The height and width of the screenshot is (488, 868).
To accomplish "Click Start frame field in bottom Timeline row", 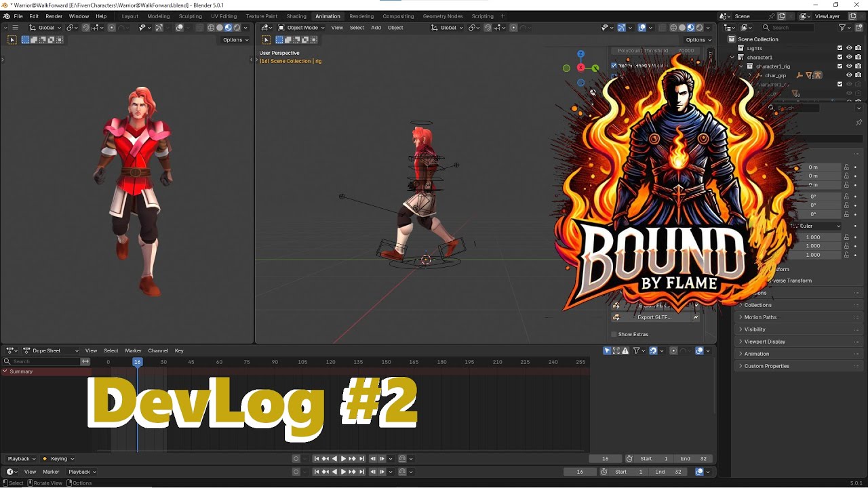I will tap(629, 472).
